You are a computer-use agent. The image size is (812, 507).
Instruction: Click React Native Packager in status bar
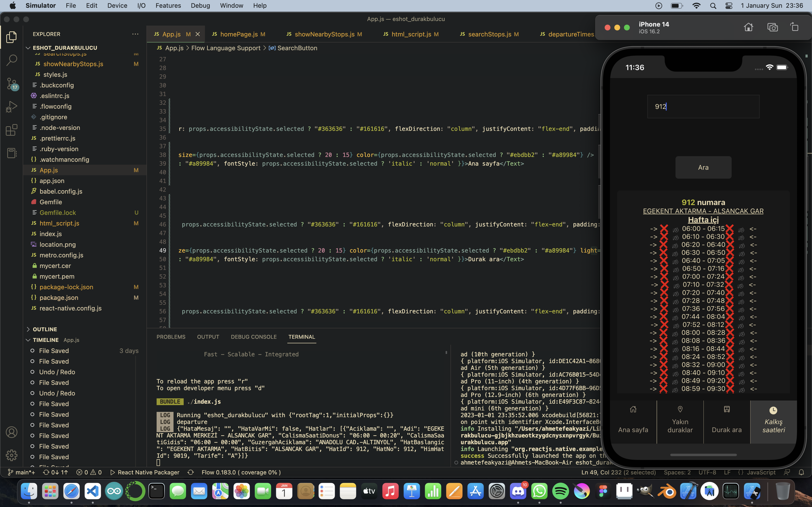pos(145,472)
